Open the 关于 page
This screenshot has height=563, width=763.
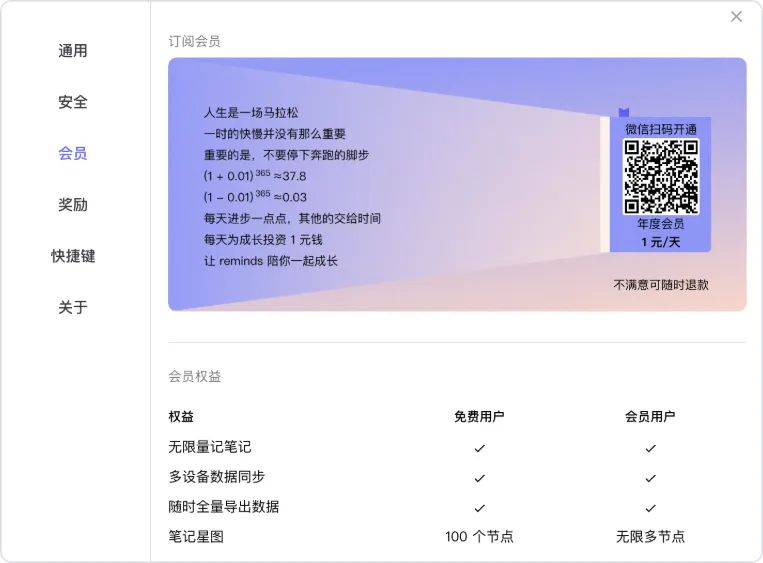pyautogui.click(x=73, y=307)
